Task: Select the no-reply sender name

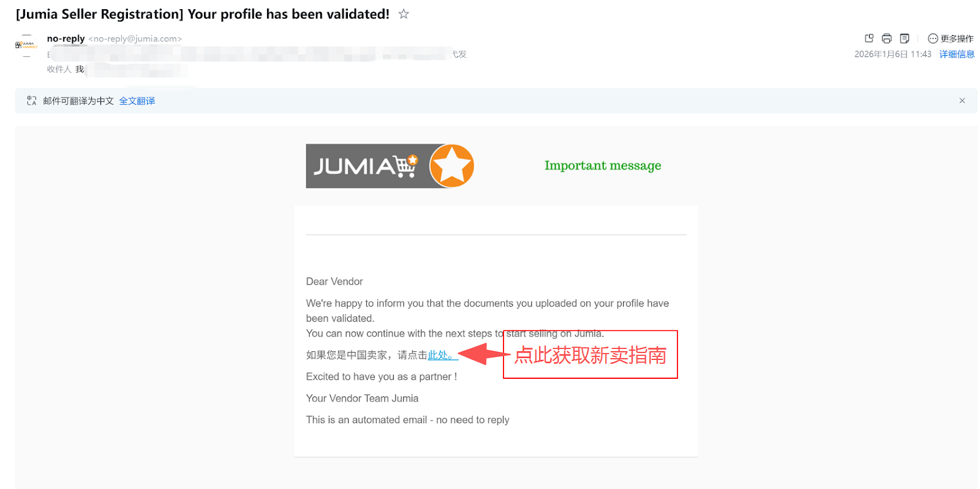Action: 66,39
